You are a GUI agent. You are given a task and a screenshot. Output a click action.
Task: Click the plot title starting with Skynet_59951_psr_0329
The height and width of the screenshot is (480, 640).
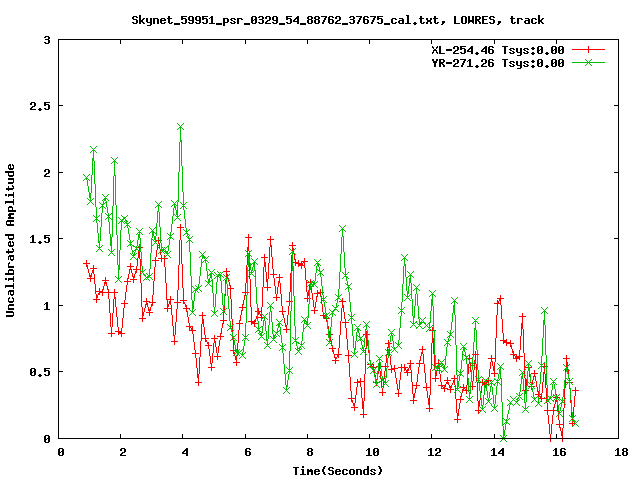tap(338, 20)
